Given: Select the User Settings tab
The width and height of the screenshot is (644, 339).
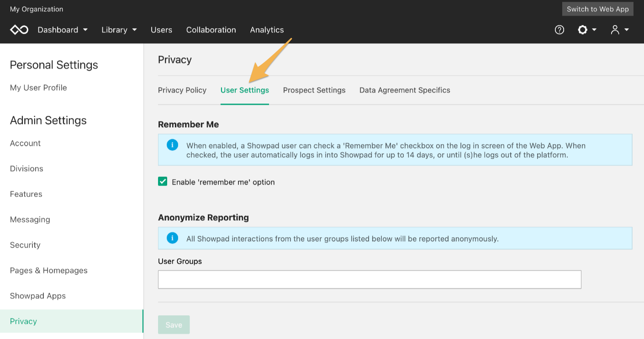Looking at the screenshot, I should 245,90.
